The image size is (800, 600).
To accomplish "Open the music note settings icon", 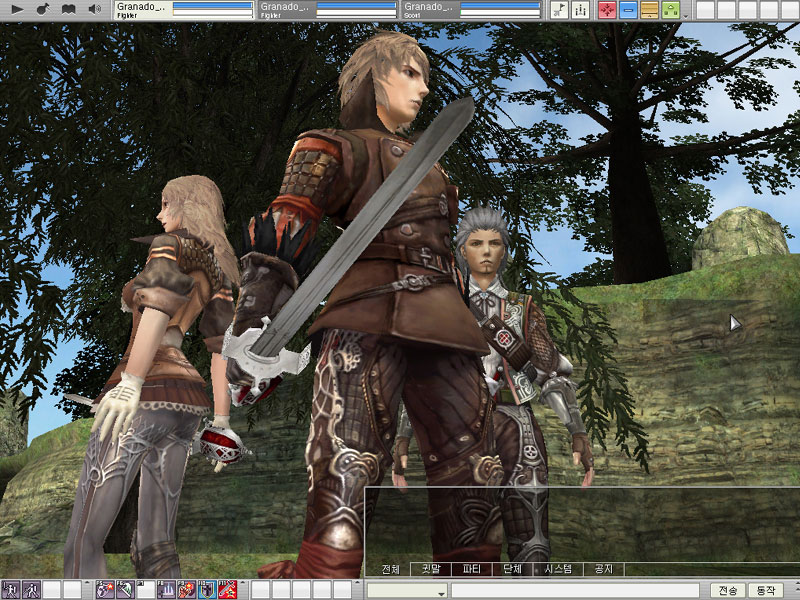I will coord(43,9).
